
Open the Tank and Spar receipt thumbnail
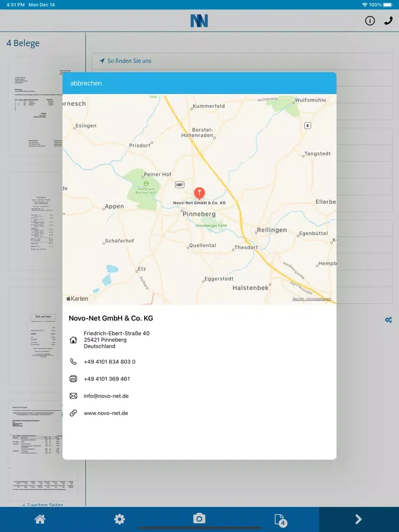click(43, 335)
